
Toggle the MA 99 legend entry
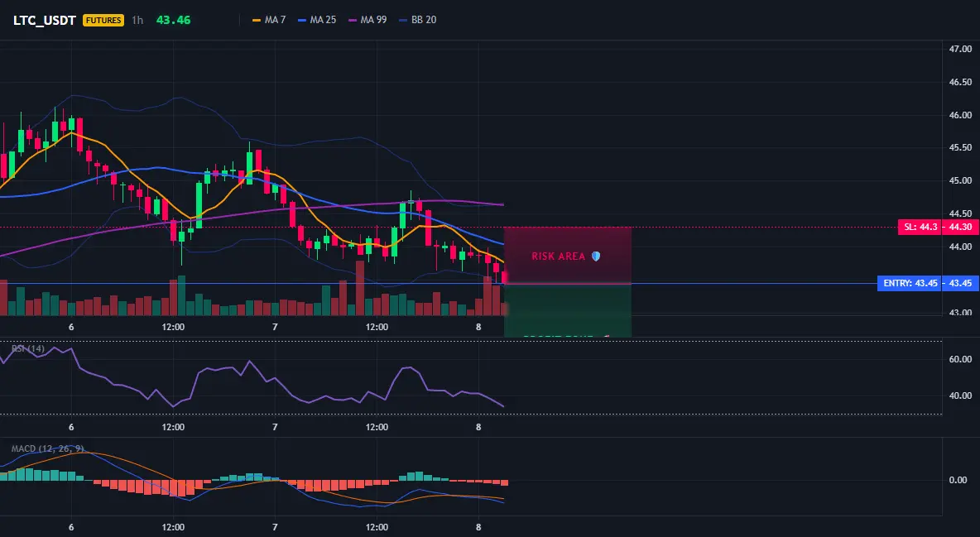(367, 20)
